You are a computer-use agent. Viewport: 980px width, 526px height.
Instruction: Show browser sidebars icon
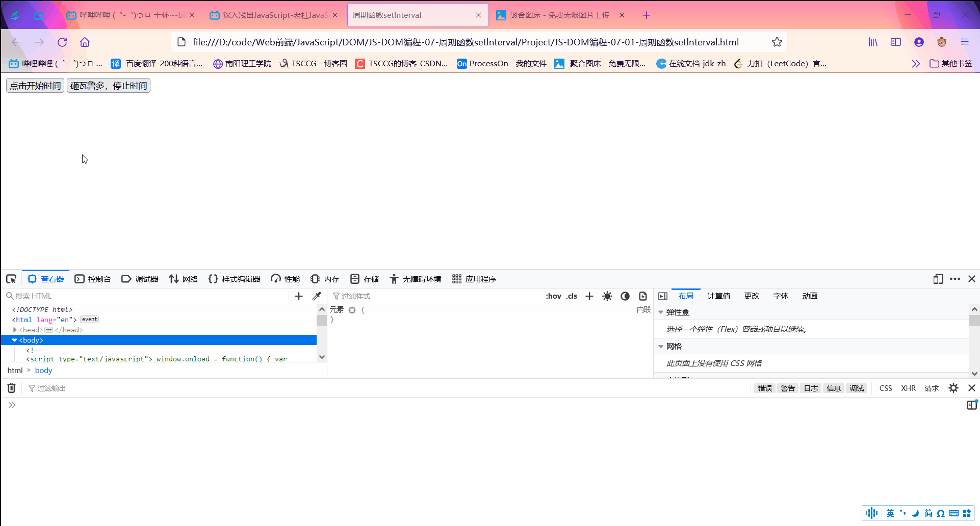(x=896, y=42)
